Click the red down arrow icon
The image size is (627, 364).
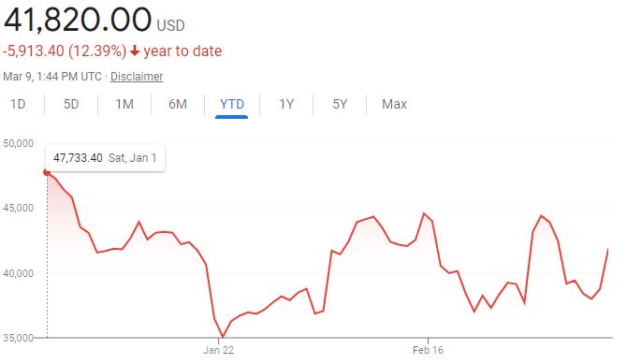[x=135, y=51]
